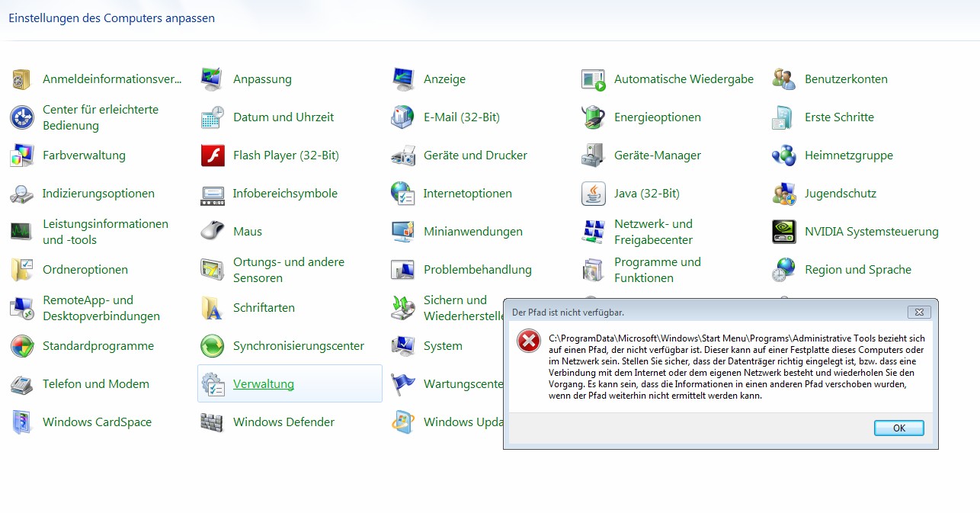Click the Benutzerkonten users icon
Screen dimensions: 980x513
coord(783,79)
